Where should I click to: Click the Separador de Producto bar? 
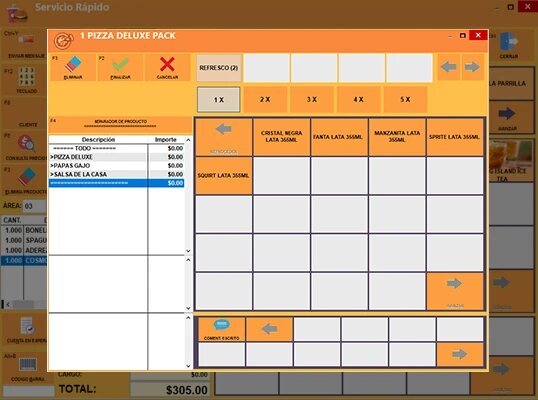(x=120, y=124)
